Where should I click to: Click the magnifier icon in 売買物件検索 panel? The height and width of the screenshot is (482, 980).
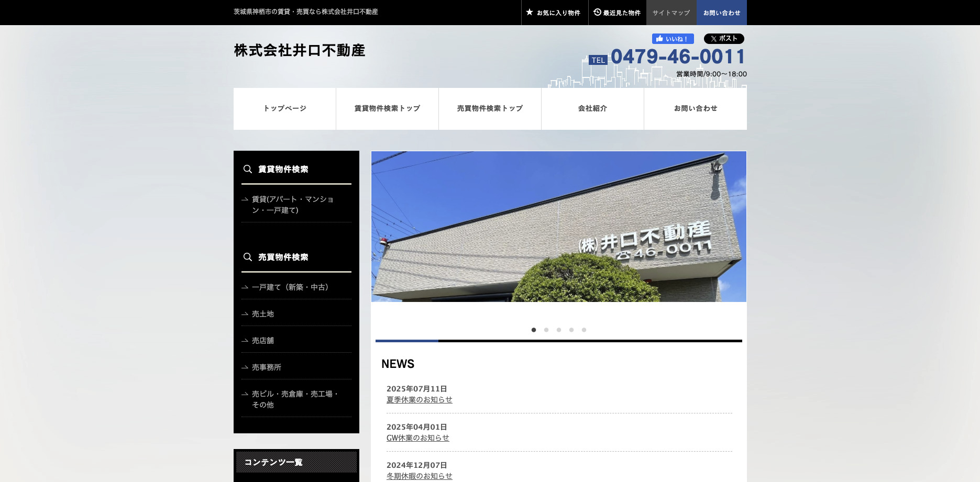click(x=248, y=257)
